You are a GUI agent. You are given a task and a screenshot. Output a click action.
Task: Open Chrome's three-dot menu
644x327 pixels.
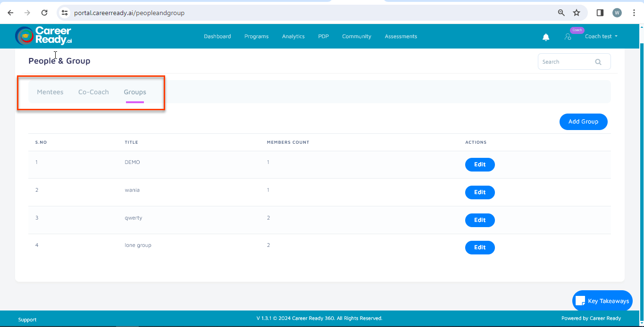(634, 13)
